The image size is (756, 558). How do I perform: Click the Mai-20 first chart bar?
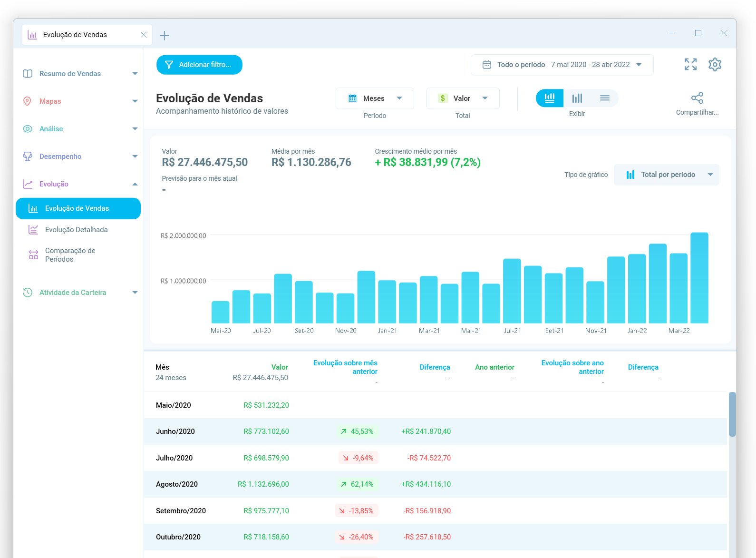(x=220, y=312)
